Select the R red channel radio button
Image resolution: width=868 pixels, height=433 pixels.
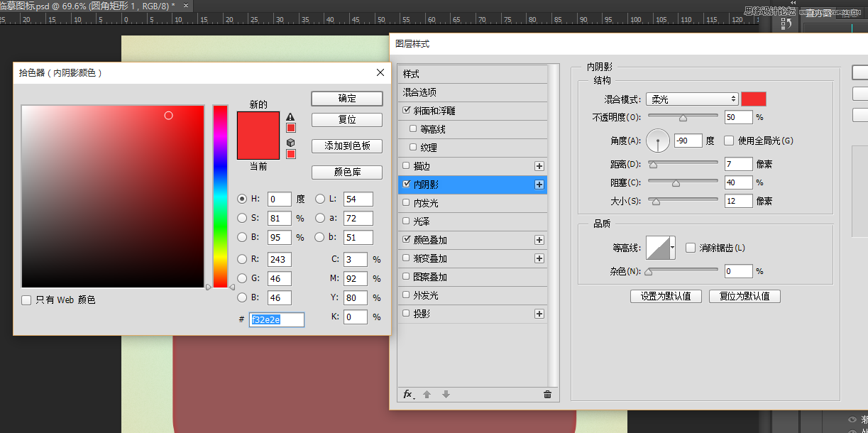click(x=242, y=260)
